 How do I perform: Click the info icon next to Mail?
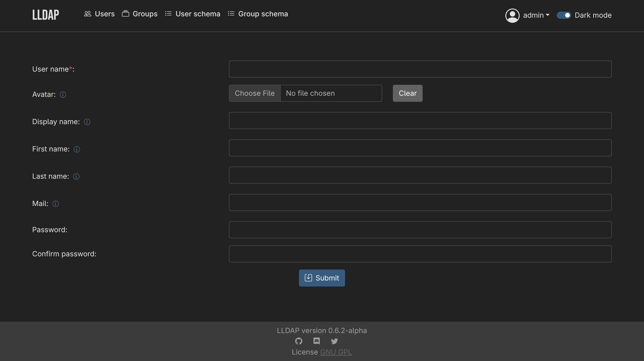point(55,204)
